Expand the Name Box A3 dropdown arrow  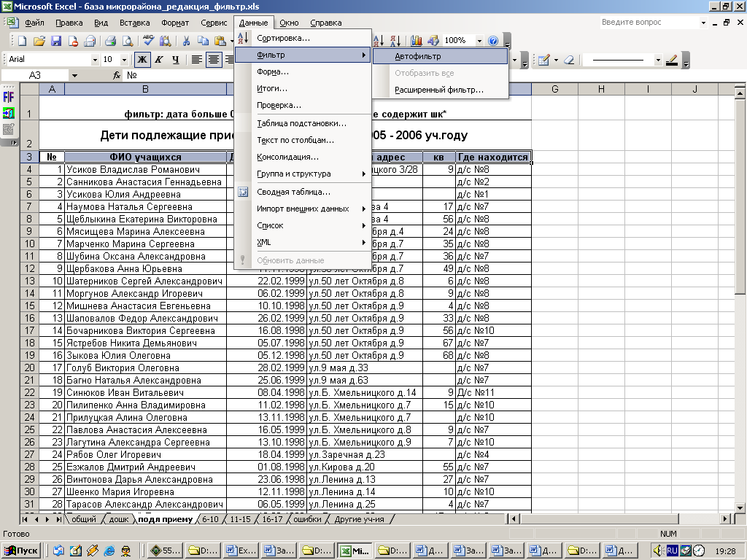(74, 75)
